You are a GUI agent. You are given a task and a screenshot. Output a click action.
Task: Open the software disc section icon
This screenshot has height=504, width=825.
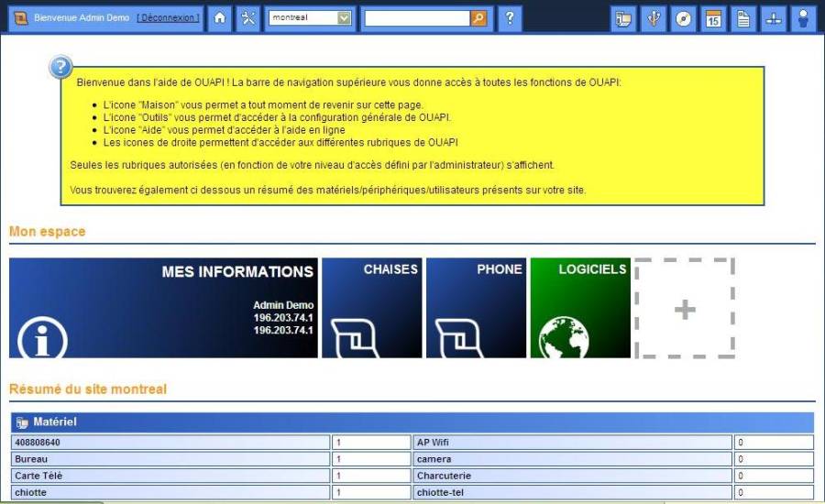pyautogui.click(x=683, y=19)
